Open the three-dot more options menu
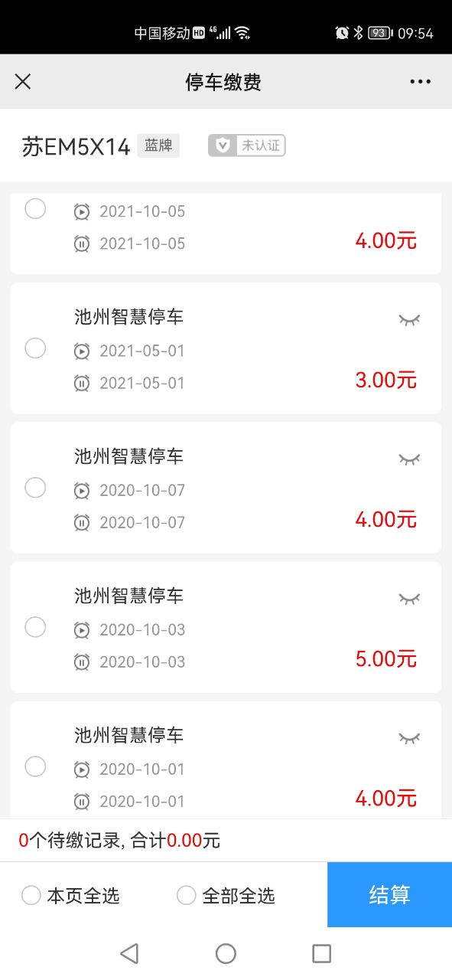Viewport: 452px width, 980px height. [420, 82]
